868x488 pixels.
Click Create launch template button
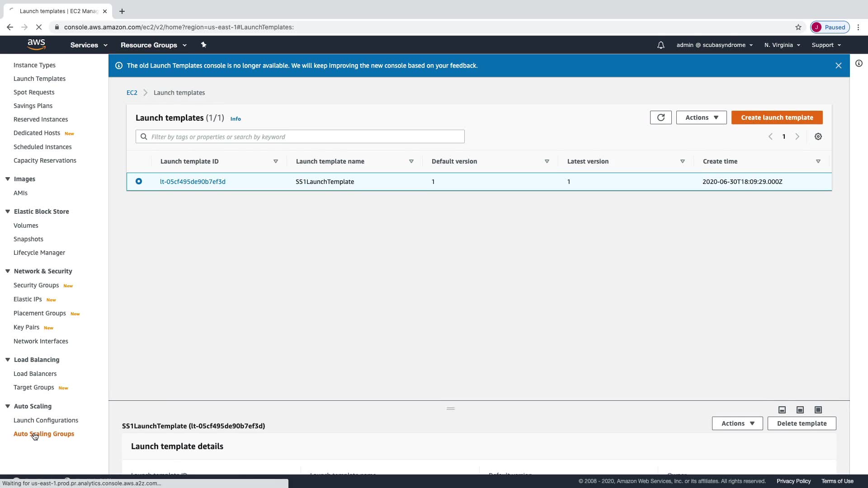777,117
